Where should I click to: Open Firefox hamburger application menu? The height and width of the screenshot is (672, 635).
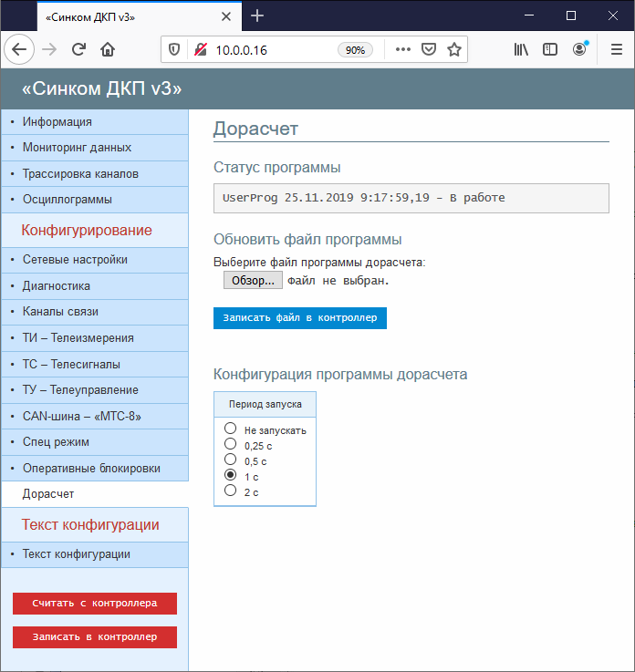tap(616, 49)
